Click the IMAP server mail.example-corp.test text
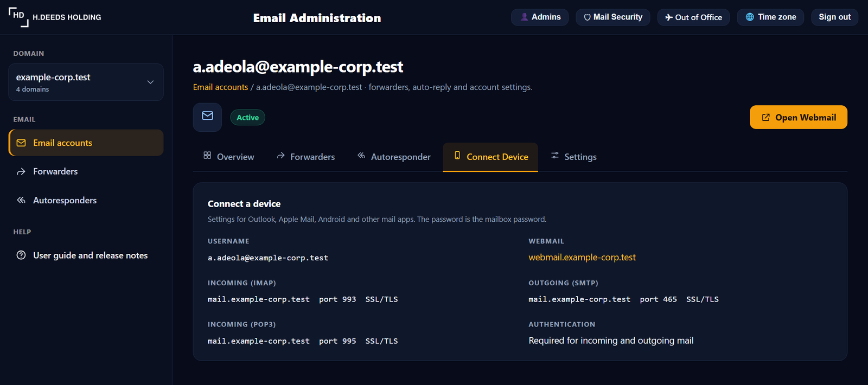This screenshot has height=385, width=868. [259, 299]
